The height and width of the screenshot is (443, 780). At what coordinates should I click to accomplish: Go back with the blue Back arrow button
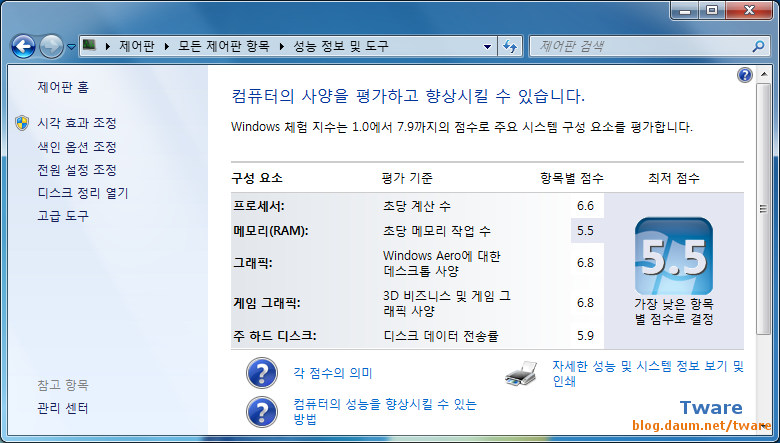point(23,47)
